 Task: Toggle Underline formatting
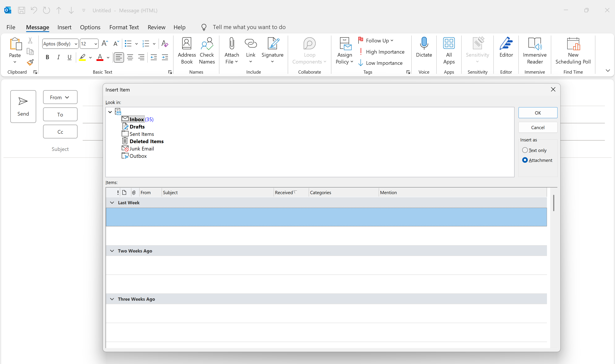pyautogui.click(x=69, y=57)
